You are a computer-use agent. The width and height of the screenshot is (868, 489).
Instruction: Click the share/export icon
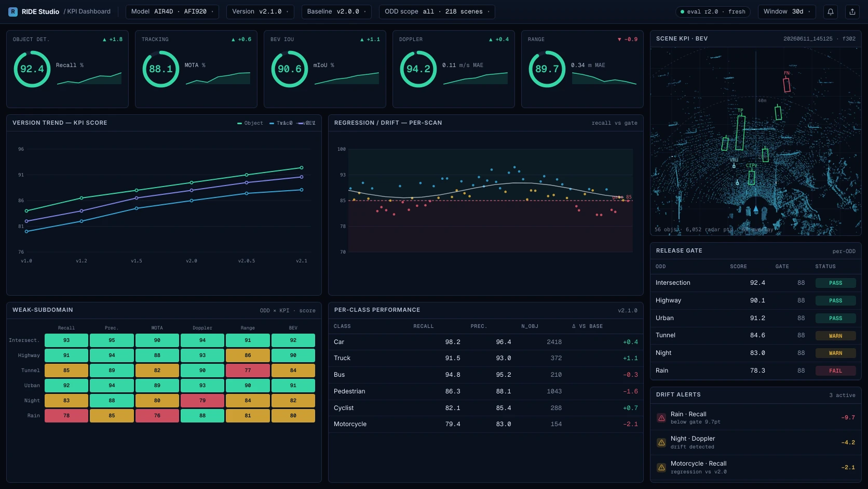(x=852, y=11)
